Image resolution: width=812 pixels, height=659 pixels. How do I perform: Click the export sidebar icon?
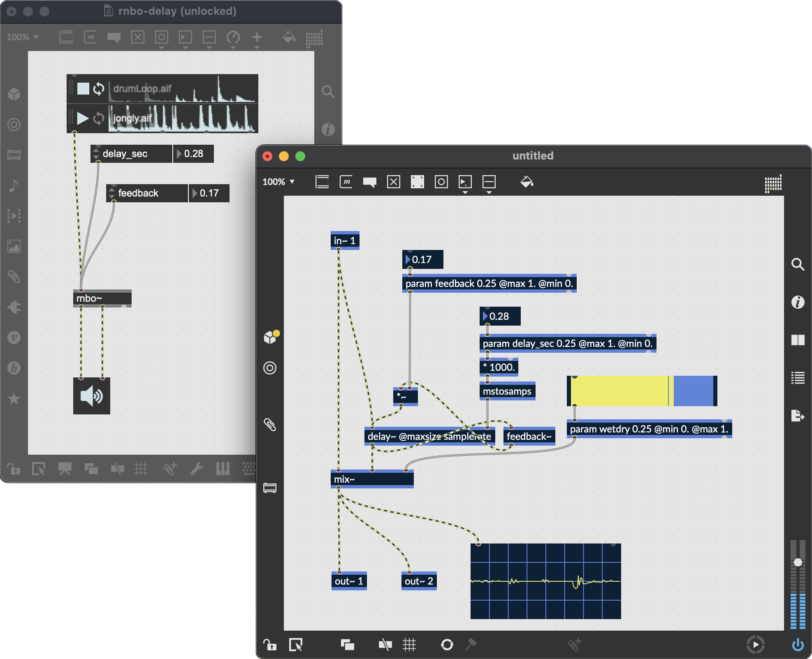(x=798, y=416)
